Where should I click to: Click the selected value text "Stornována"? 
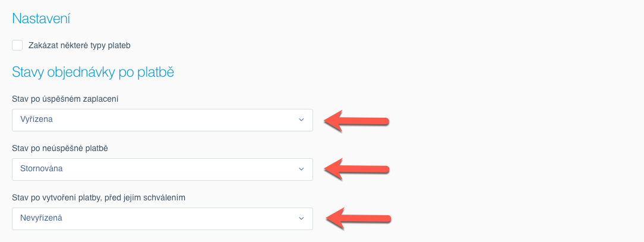[42, 169]
